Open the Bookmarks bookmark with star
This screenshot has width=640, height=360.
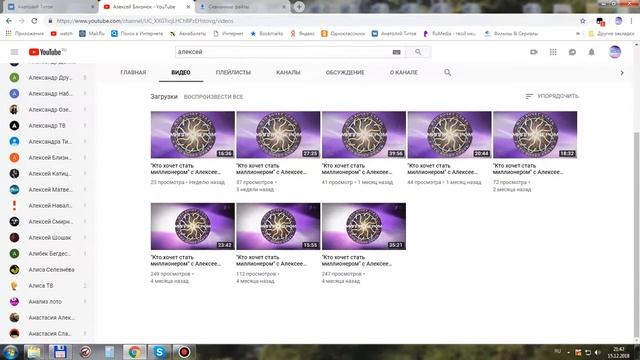[267, 34]
